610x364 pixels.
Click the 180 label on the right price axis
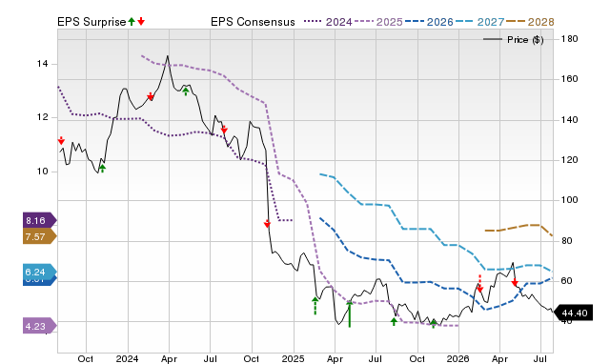coord(569,39)
